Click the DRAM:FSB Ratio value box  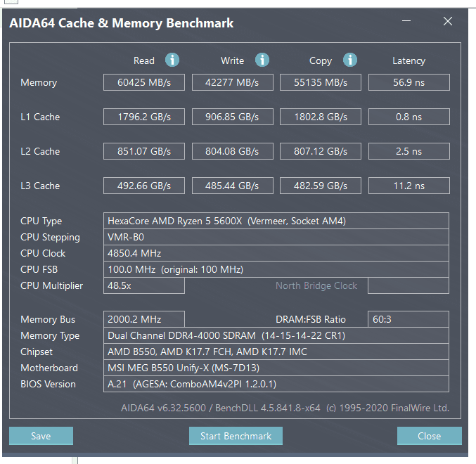[409, 319]
